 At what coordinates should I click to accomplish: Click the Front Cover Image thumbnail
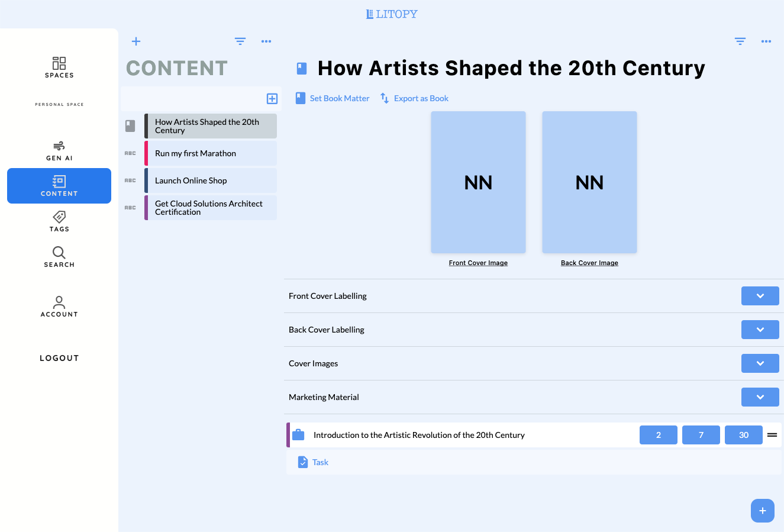point(478,182)
